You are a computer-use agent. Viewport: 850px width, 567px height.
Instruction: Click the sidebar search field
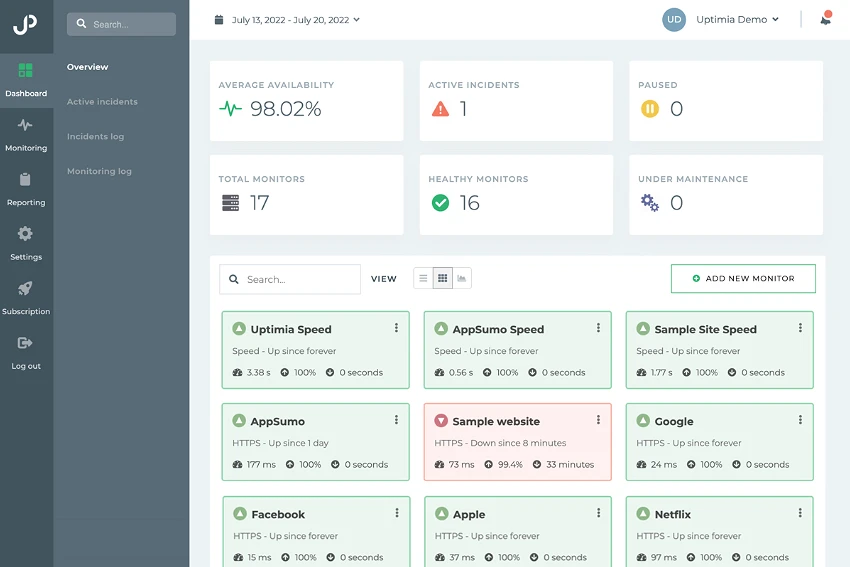(x=121, y=24)
